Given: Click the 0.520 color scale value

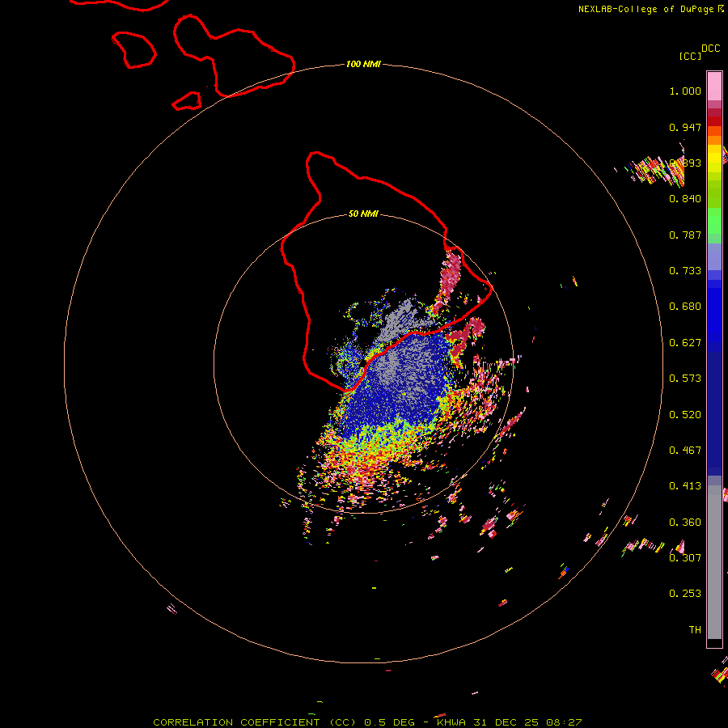Looking at the screenshot, I should (685, 415).
